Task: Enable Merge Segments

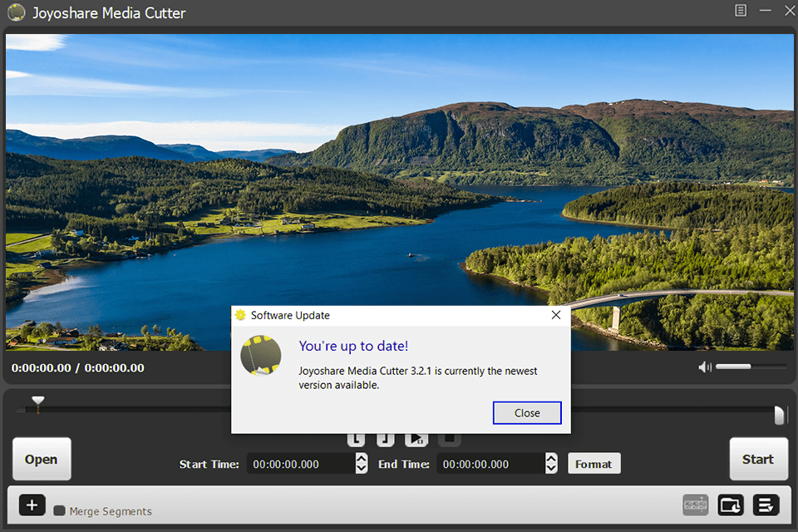Action: [59, 512]
